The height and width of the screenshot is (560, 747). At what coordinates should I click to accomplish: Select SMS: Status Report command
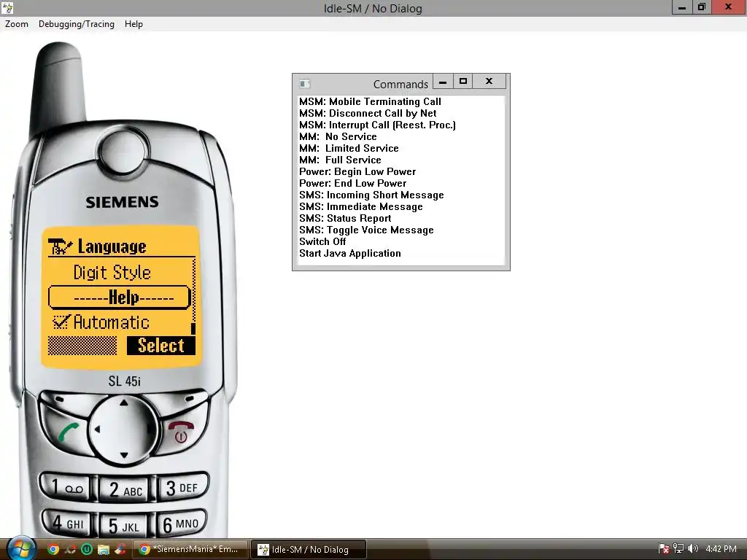point(345,218)
